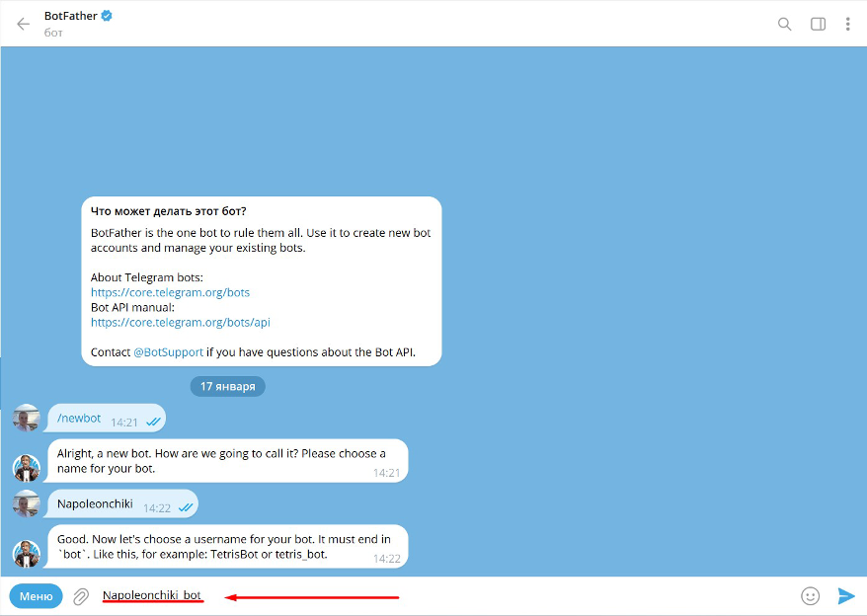Click the 17 января date badge
The width and height of the screenshot is (867, 616).
[228, 386]
